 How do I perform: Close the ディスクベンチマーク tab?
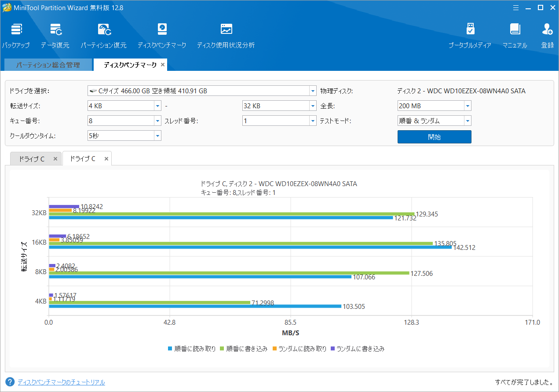(162, 65)
